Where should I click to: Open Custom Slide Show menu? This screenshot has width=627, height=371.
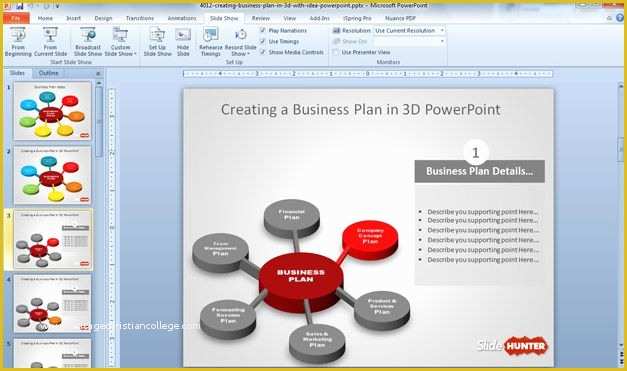coord(120,42)
